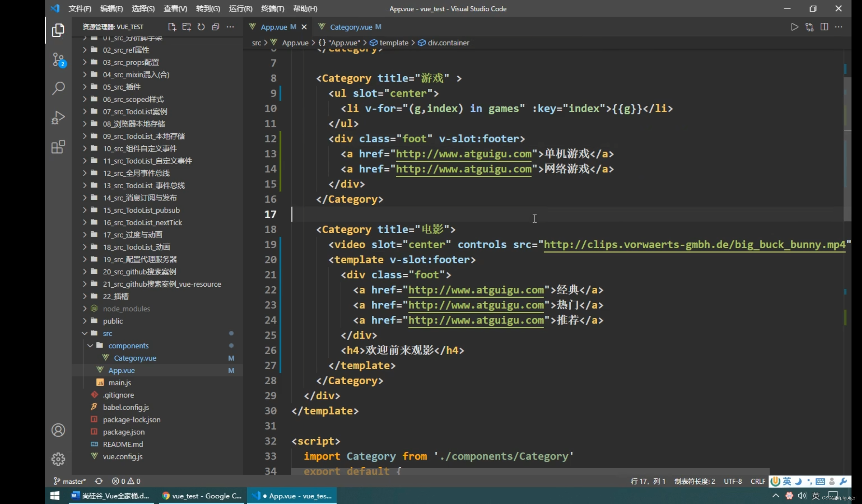Close the App.vue tab

(x=304, y=27)
